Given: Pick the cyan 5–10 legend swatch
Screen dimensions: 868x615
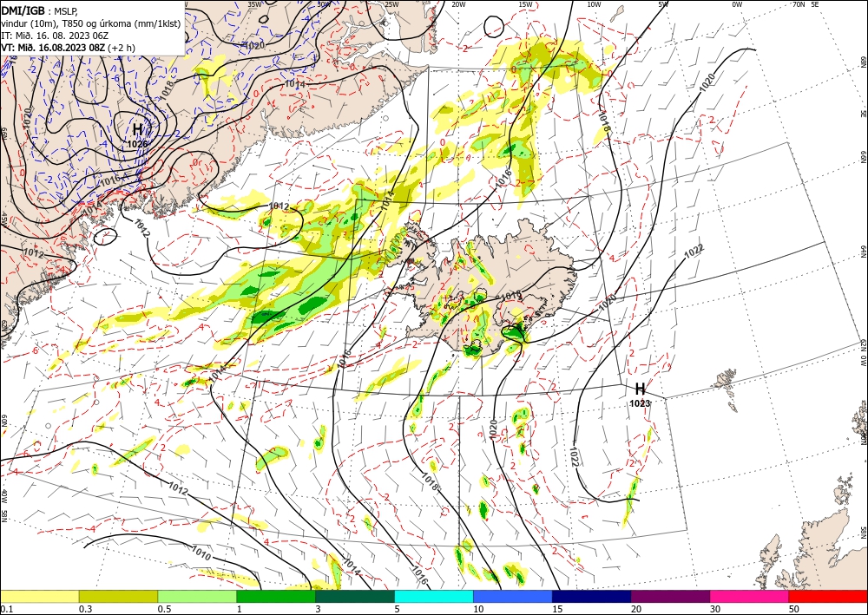Looking at the screenshot, I should point(434,596).
